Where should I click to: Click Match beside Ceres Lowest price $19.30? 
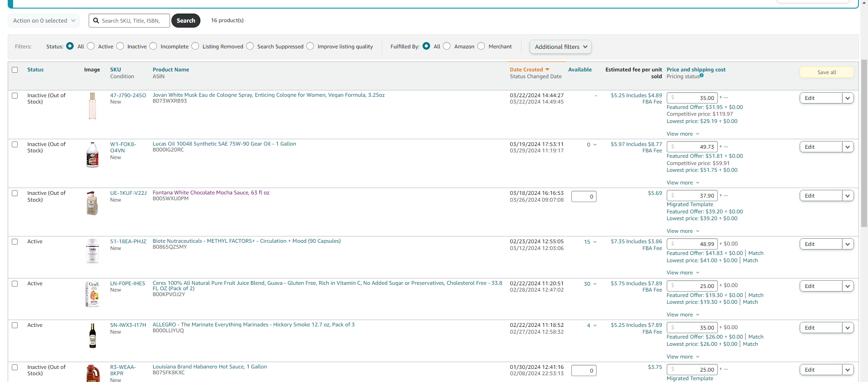(x=750, y=302)
